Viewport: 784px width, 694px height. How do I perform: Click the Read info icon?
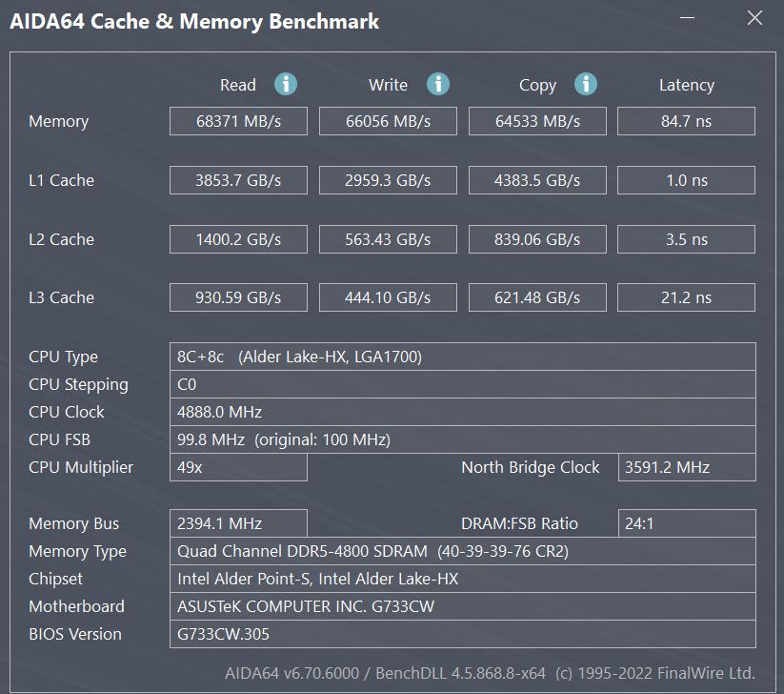coord(286,84)
